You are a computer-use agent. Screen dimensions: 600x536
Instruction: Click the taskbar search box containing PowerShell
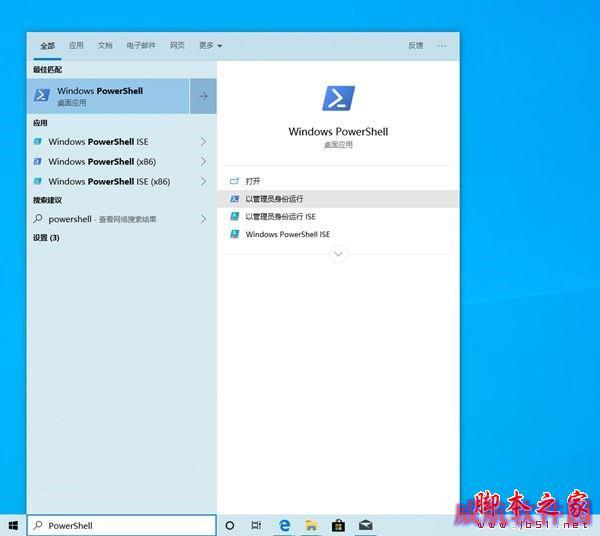122,525
